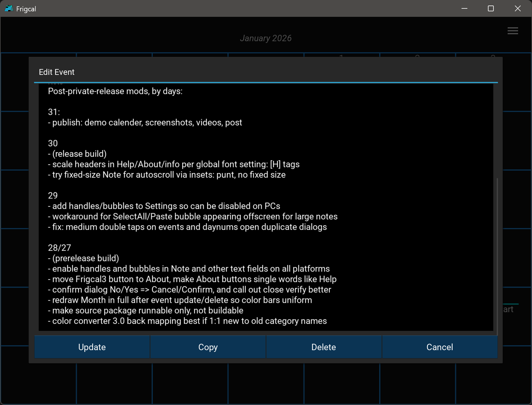Minimize the Frigcal window
The height and width of the screenshot is (405, 532).
464,9
